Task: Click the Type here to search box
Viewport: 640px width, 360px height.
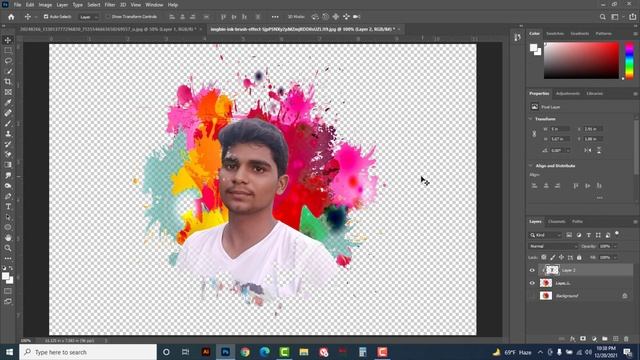Action: tap(88, 352)
